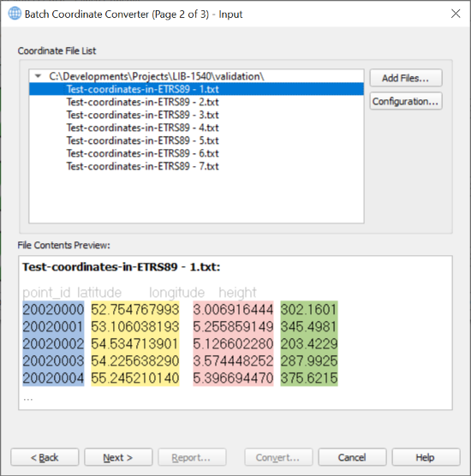Click height value 302.1601
This screenshot has height=476, width=471.
click(x=309, y=310)
